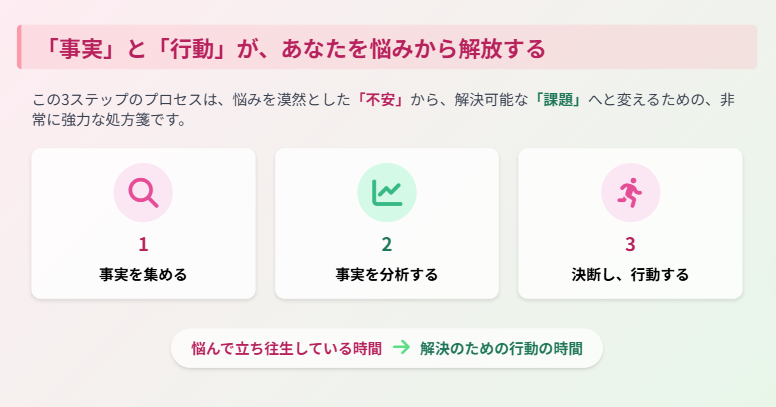Select the number 3 step label

point(630,245)
